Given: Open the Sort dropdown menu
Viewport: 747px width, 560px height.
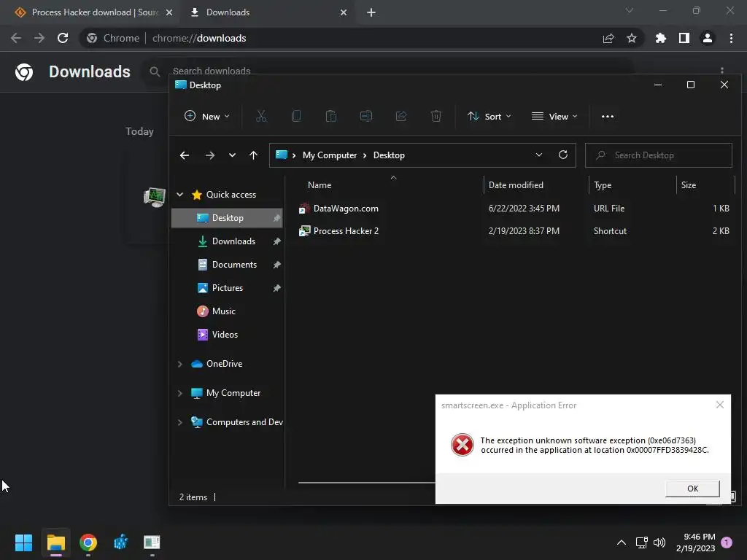Looking at the screenshot, I should point(489,116).
